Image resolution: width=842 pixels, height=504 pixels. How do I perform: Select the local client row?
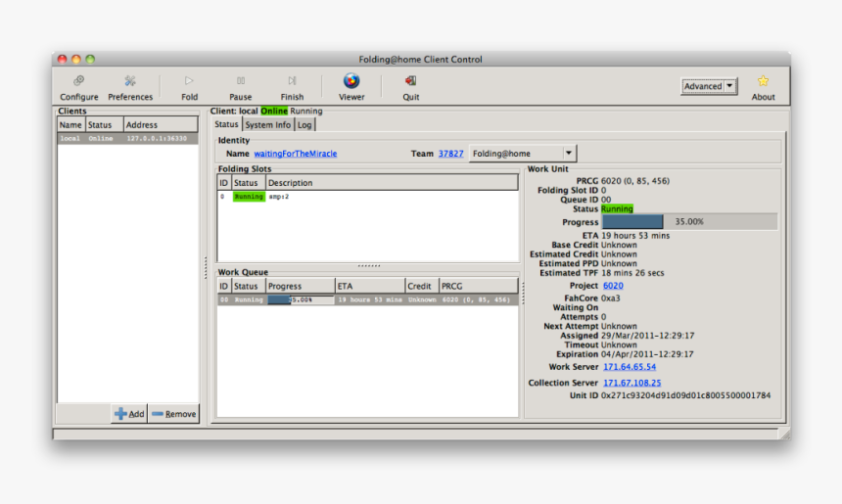tap(127, 139)
